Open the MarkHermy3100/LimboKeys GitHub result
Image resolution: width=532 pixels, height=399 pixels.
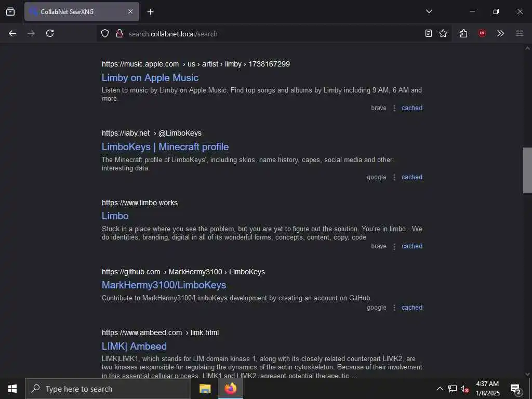tap(164, 285)
